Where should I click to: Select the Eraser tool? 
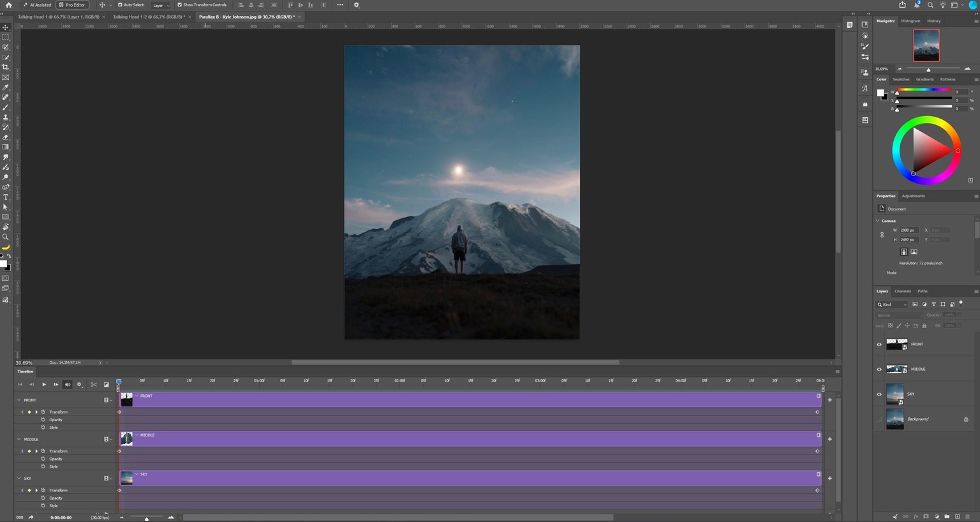coord(6,137)
